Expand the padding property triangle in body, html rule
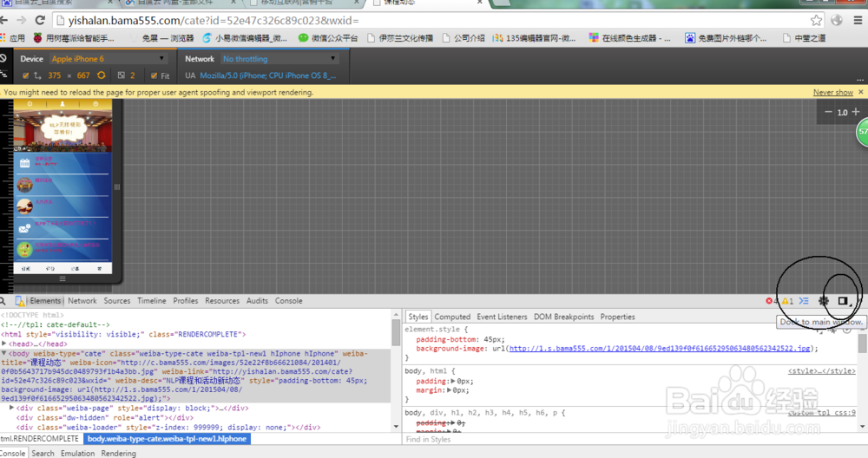868x458 pixels. (453, 381)
